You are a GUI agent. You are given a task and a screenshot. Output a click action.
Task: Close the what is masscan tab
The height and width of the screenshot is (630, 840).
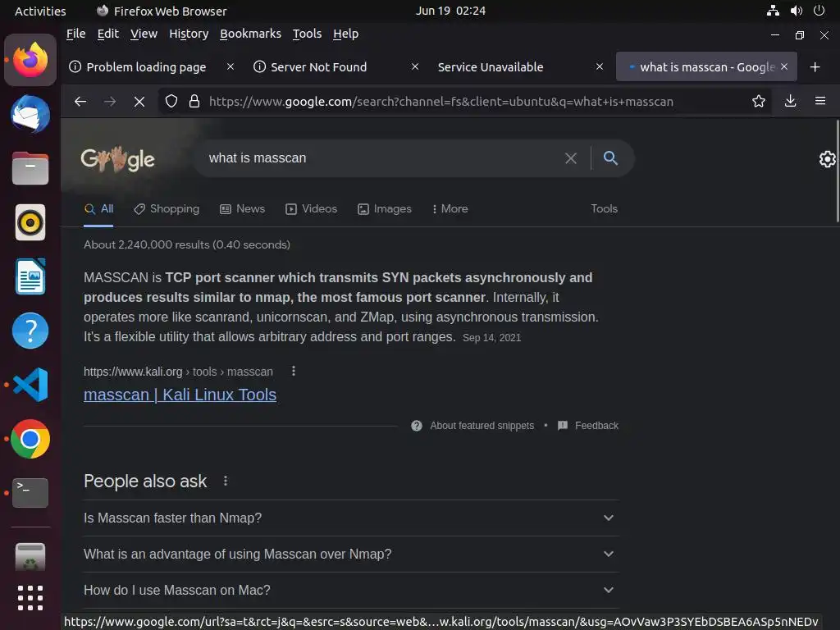[783, 66]
